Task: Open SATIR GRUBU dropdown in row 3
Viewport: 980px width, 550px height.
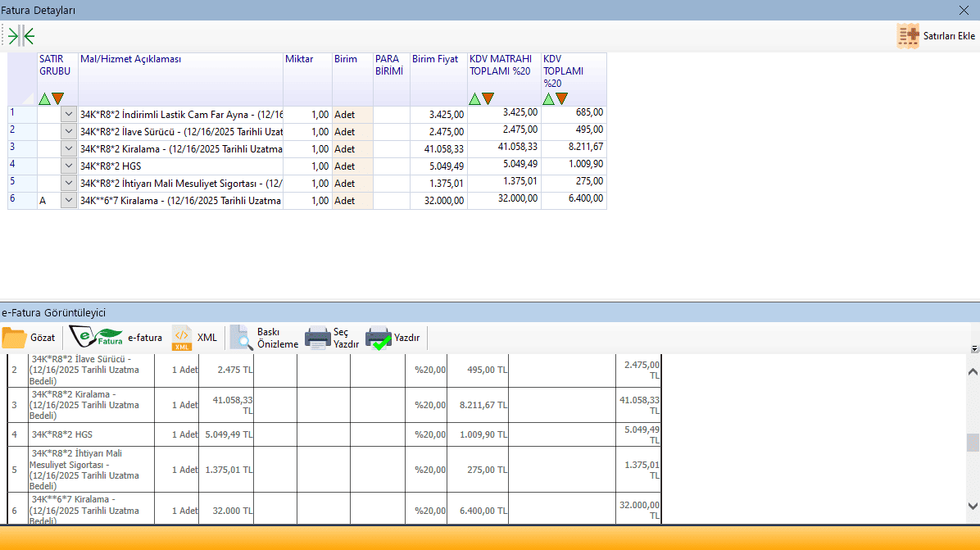Action: click(x=69, y=149)
